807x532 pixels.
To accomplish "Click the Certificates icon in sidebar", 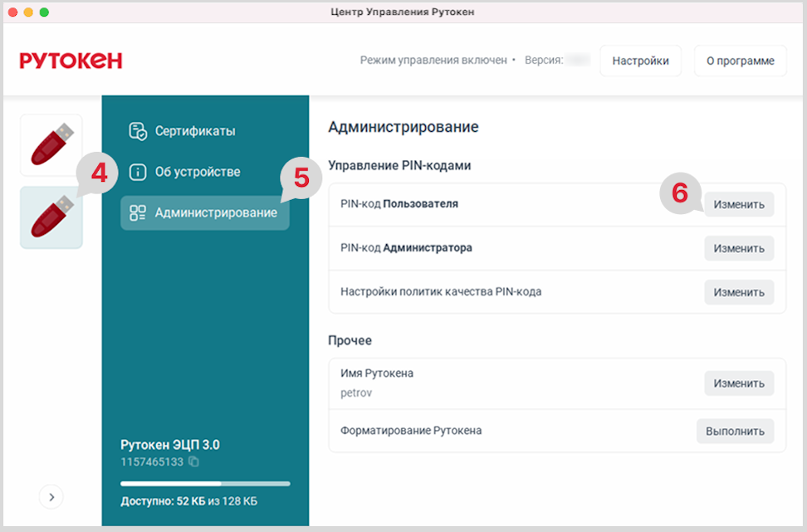I will [138, 131].
